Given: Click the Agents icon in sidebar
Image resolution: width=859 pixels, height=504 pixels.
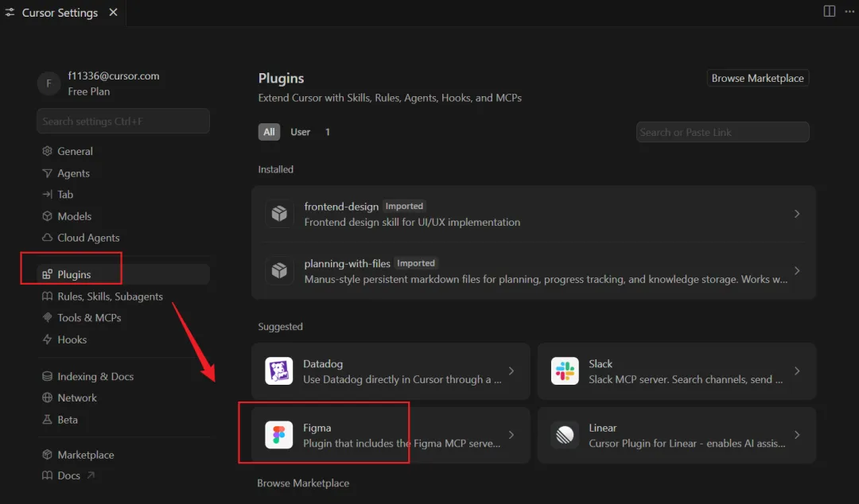Looking at the screenshot, I should [x=47, y=173].
